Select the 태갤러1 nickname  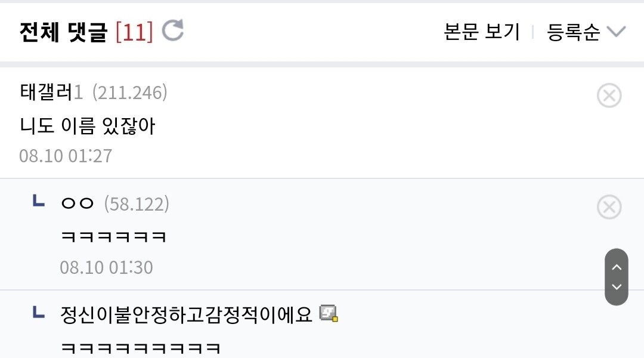[x=51, y=92]
